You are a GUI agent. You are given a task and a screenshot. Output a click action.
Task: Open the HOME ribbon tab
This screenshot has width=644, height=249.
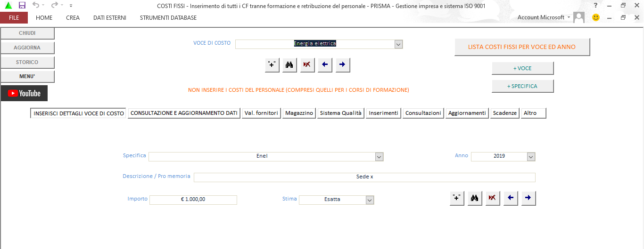coord(44,17)
